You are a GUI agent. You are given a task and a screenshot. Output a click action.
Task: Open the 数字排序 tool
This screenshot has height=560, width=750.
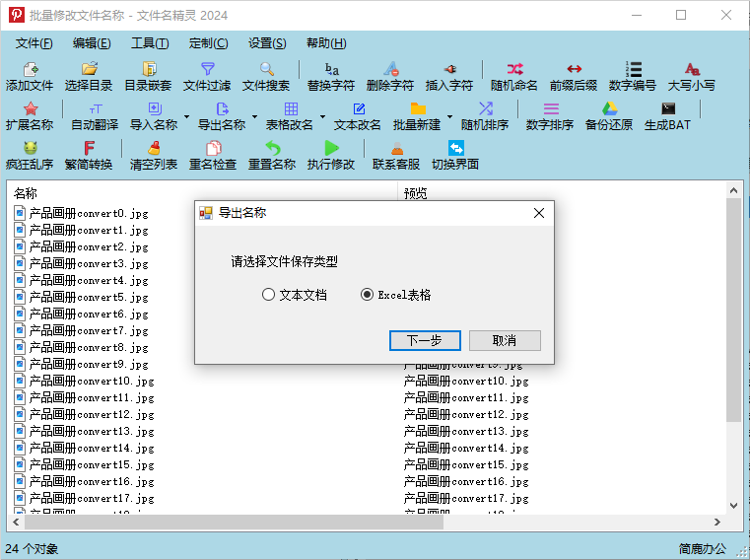[550, 116]
